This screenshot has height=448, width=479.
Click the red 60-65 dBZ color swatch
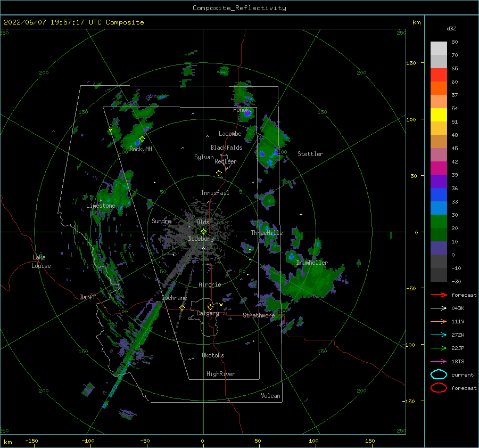[439, 75]
